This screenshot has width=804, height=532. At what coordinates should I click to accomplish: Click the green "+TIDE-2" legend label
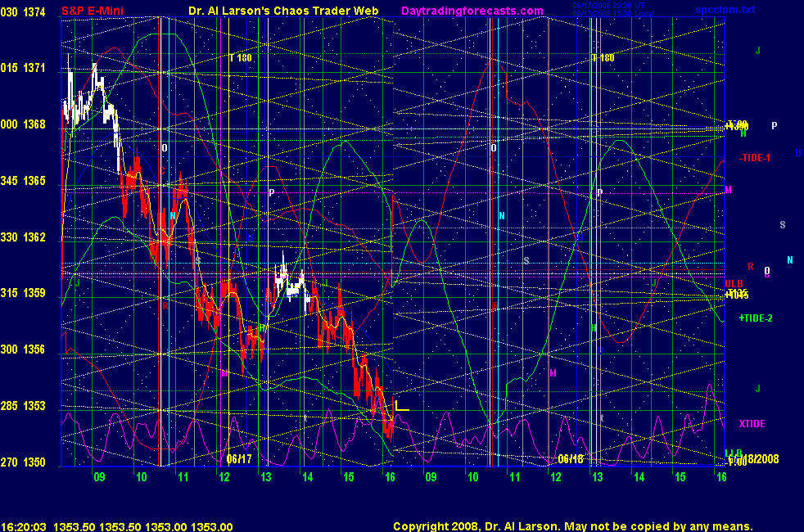pyautogui.click(x=756, y=318)
